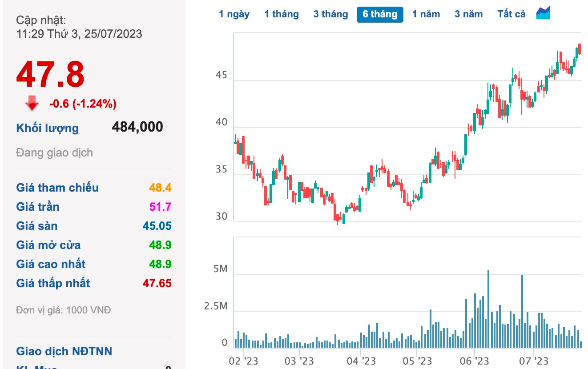The width and height of the screenshot is (588, 369).
Task: Click the tallest volume bar in June
Action: pyautogui.click(x=488, y=309)
